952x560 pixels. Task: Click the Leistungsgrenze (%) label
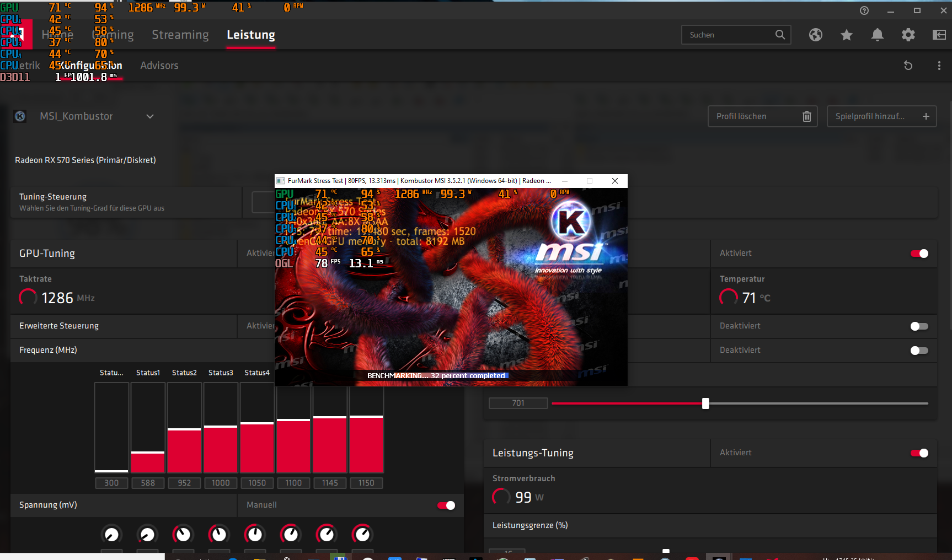click(530, 525)
